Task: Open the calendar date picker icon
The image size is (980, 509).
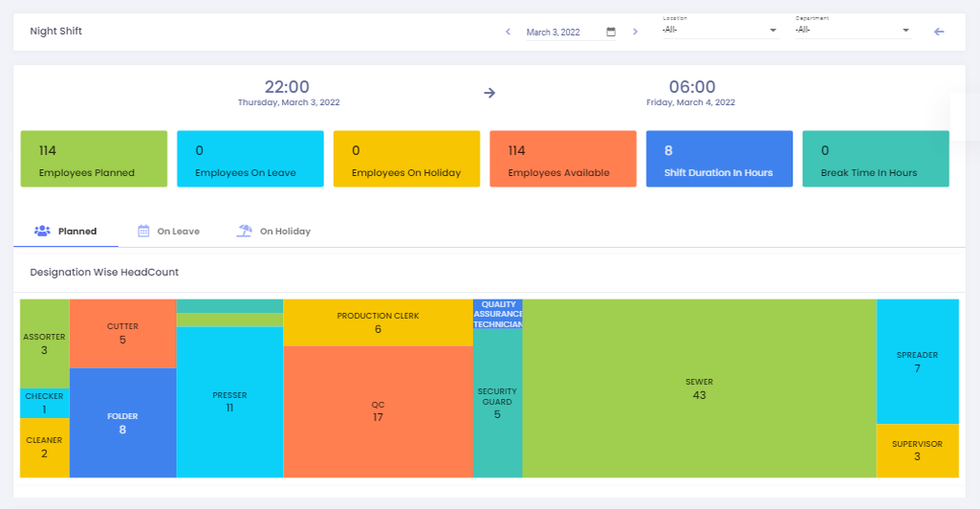Action: [x=611, y=32]
